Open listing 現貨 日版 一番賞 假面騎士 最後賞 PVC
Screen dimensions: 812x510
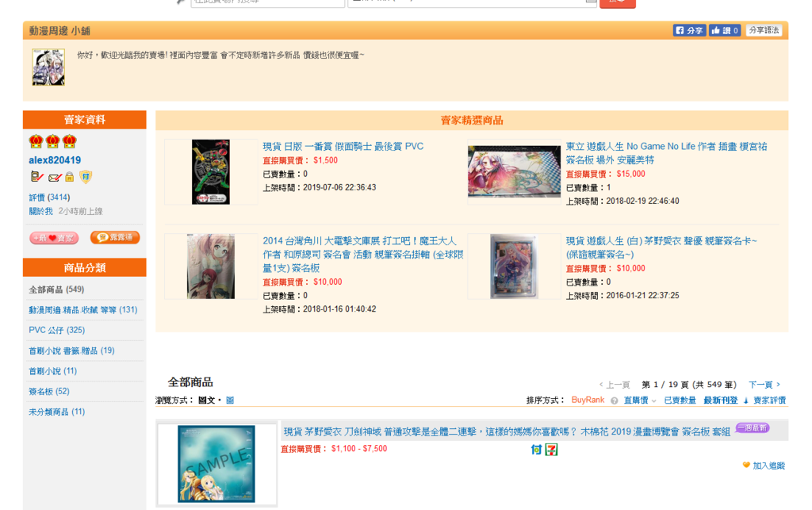343,147
